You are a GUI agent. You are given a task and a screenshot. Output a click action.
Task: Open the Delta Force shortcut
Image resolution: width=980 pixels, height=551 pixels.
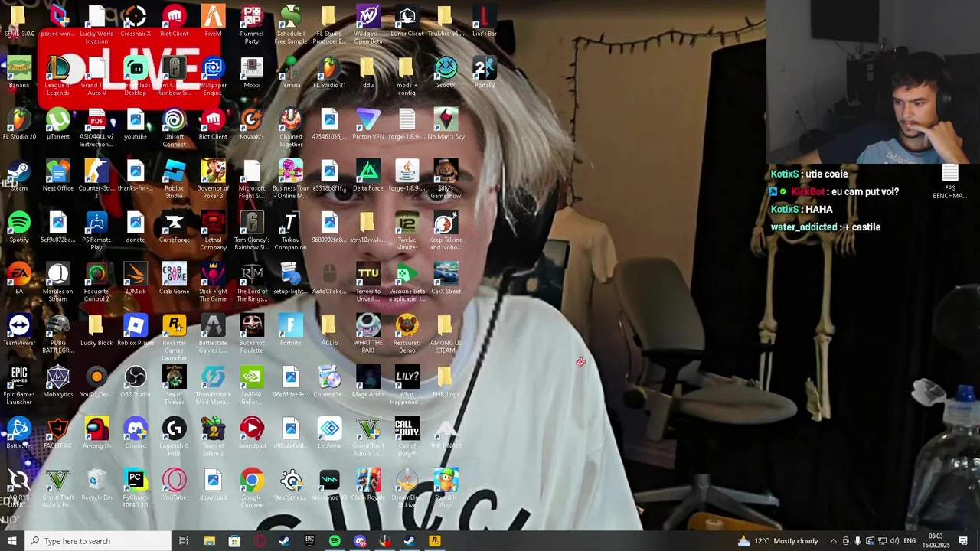pos(368,176)
